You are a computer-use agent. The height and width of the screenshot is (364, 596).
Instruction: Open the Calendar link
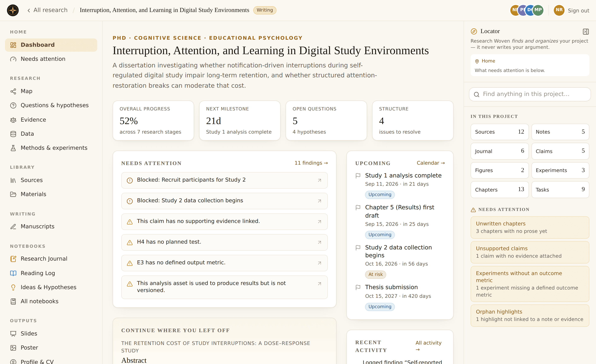(x=431, y=163)
